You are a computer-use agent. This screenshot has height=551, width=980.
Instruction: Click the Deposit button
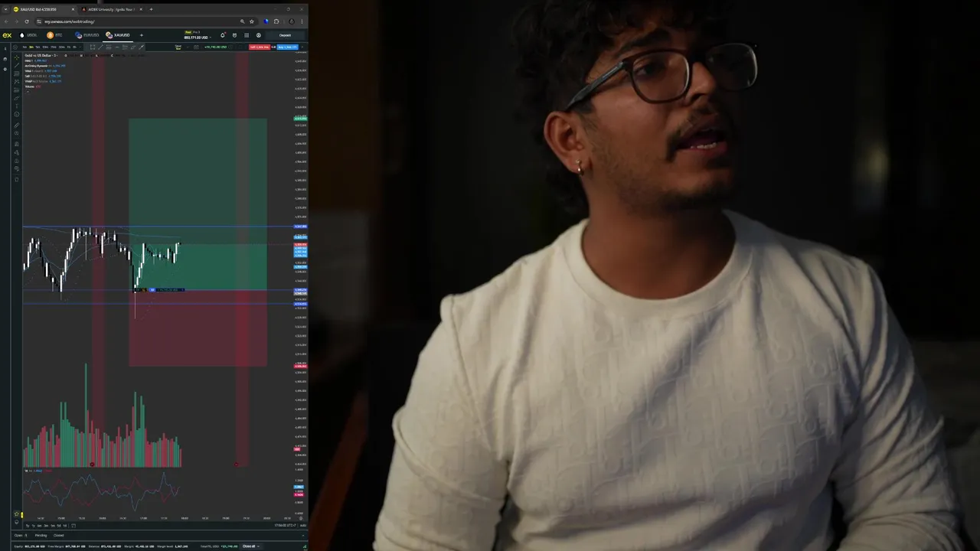[285, 35]
